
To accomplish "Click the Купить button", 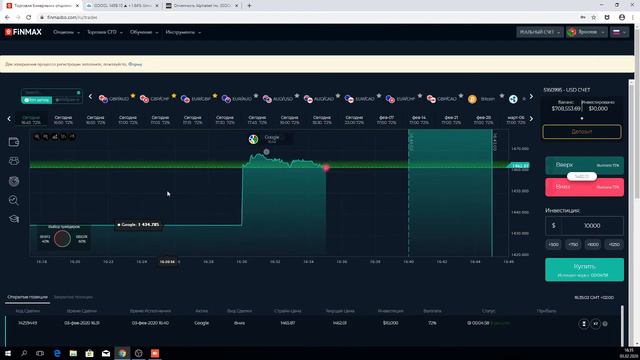I will pyautogui.click(x=584, y=269).
